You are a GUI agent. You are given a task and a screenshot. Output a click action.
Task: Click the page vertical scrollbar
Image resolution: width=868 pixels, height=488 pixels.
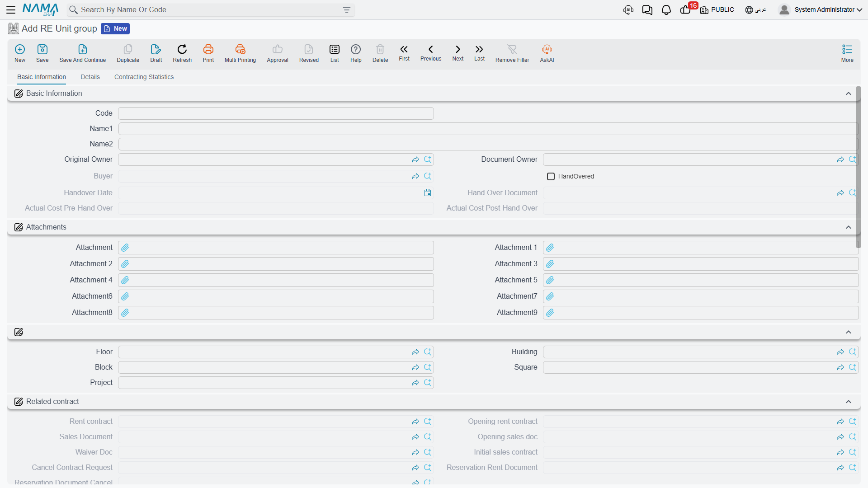[x=858, y=167]
